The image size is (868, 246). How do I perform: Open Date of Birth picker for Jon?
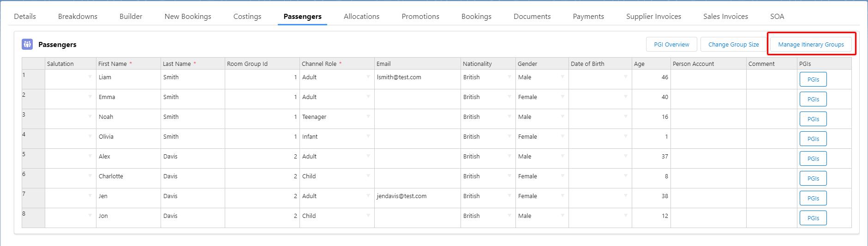pos(626,216)
